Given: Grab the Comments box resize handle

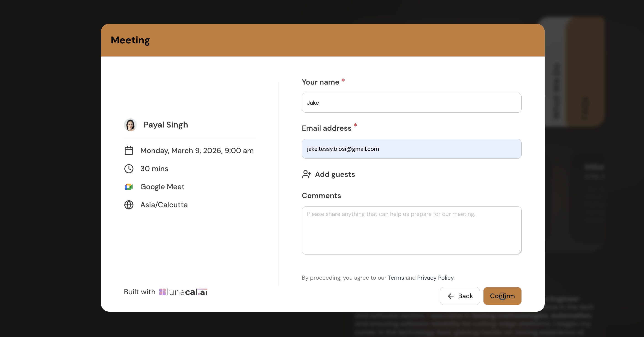Looking at the screenshot, I should [519, 252].
